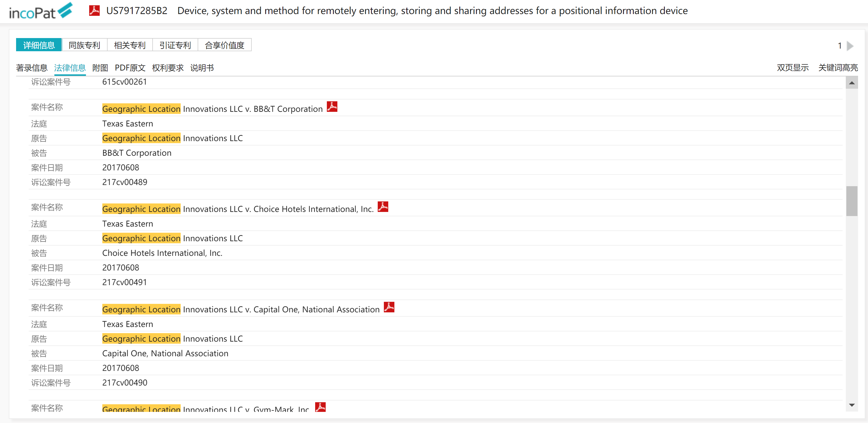The image size is (868, 423).
Task: Open the 合享价值度 tab
Action: (x=225, y=45)
